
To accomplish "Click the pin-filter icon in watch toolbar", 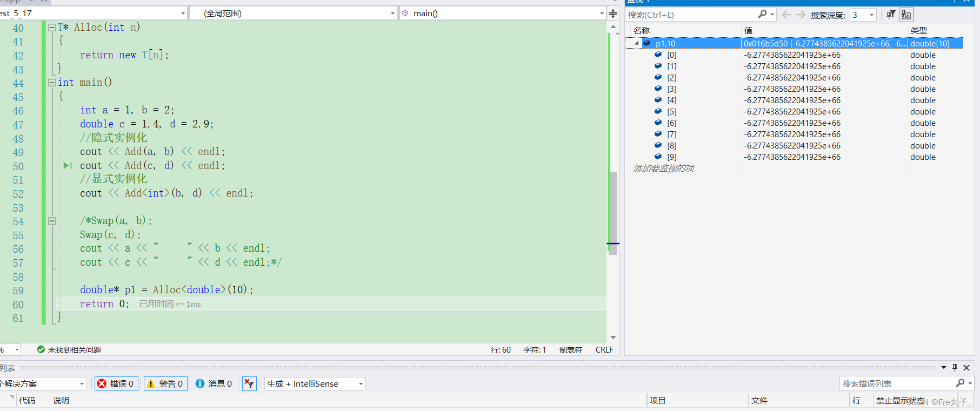I will pos(891,15).
